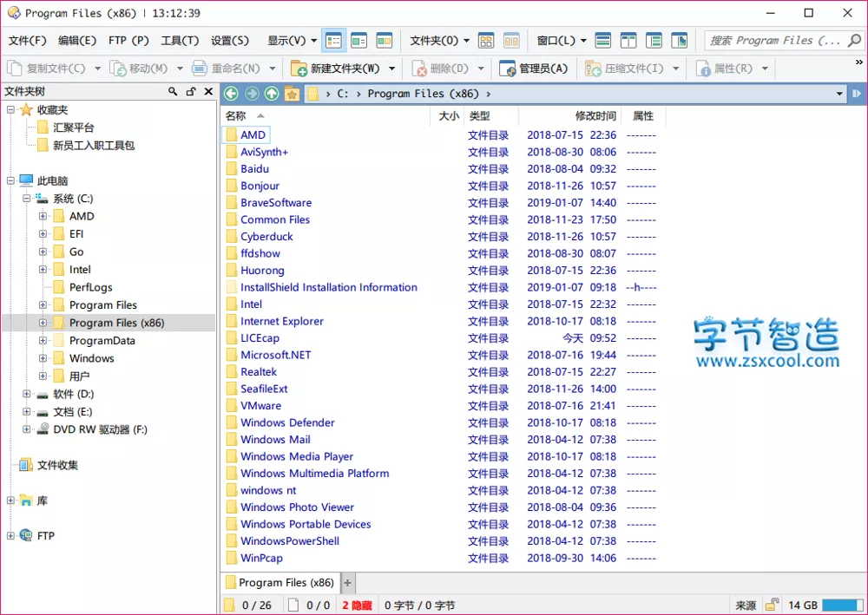Image resolution: width=868 pixels, height=615 pixels.
Task: Click the greyed dual-pane folder icon
Action: [x=511, y=41]
